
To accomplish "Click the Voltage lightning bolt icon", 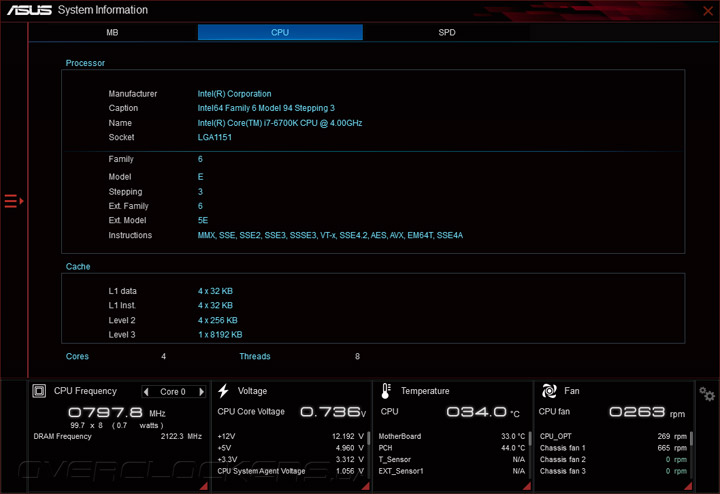I will (x=223, y=391).
